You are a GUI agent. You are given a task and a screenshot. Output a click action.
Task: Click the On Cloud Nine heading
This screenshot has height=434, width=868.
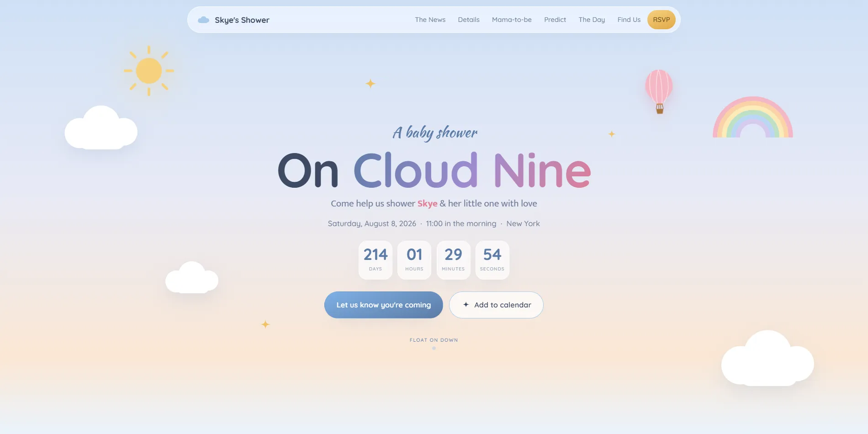pos(434,170)
